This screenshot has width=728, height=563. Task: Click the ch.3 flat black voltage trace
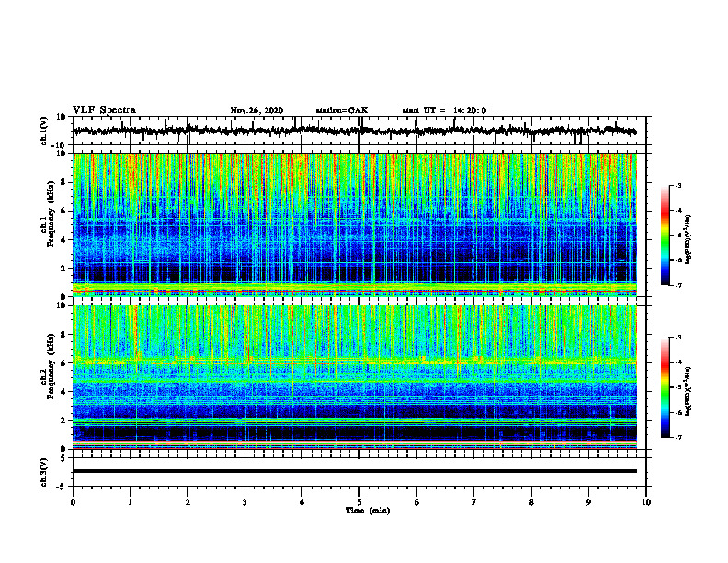click(x=355, y=471)
